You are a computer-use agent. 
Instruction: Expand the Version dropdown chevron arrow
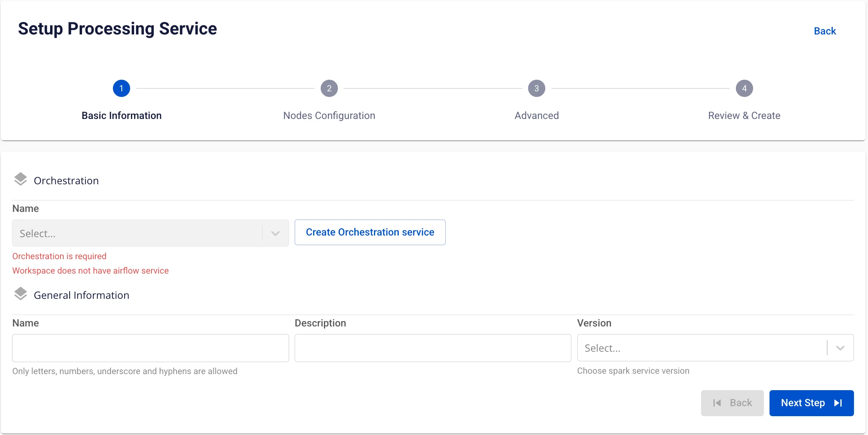pos(840,348)
